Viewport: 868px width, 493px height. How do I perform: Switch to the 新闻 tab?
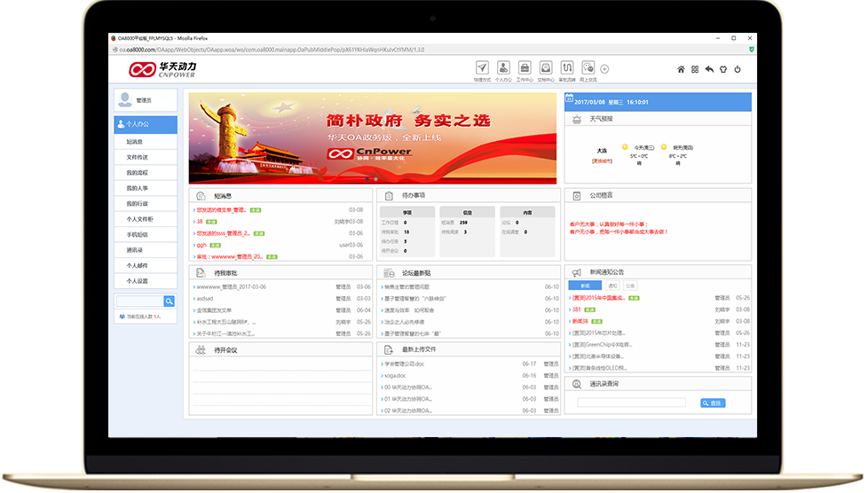coord(585,286)
